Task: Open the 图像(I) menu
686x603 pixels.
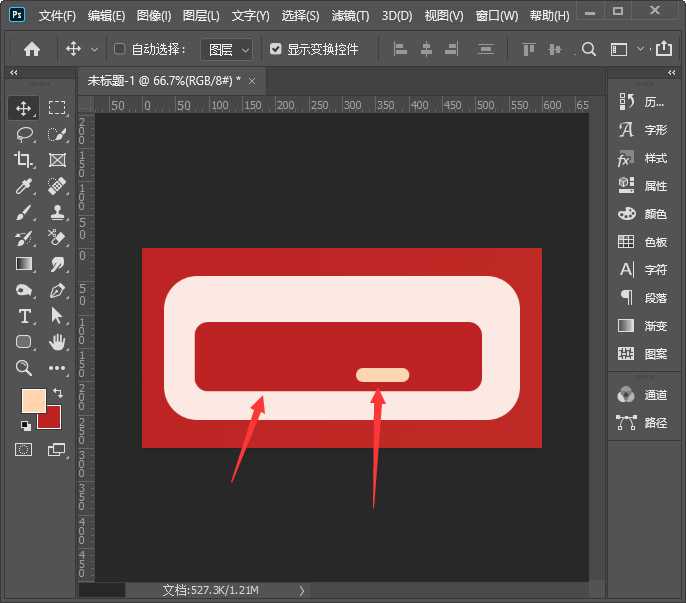Action: [154, 16]
